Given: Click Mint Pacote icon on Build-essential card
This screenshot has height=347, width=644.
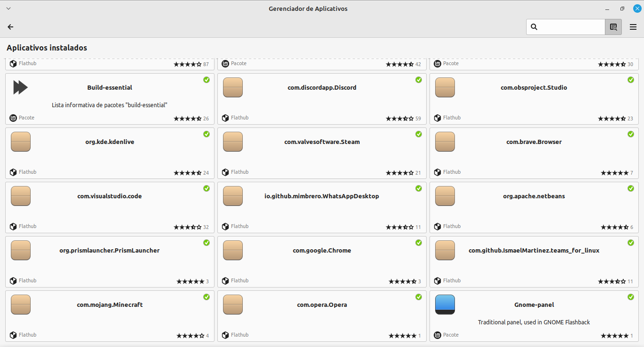Looking at the screenshot, I should coord(13,118).
